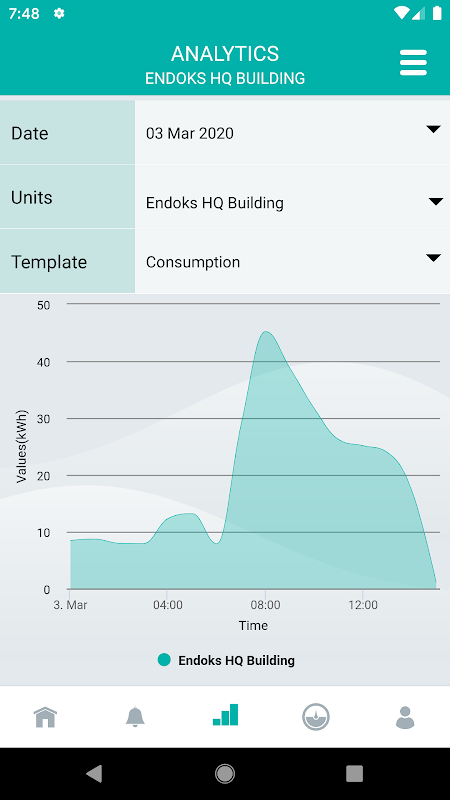Tap the Android back triangle button
The height and width of the screenshot is (800, 450).
click(94, 774)
